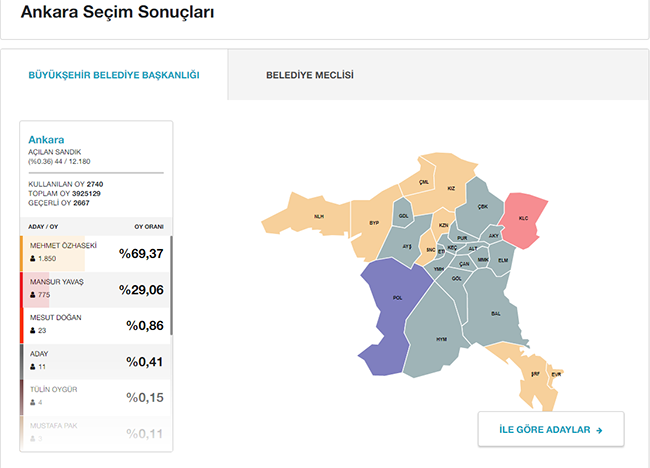Click the person icon in Mesut Doğan's row
This screenshot has width=650, height=468.
[x=33, y=330]
